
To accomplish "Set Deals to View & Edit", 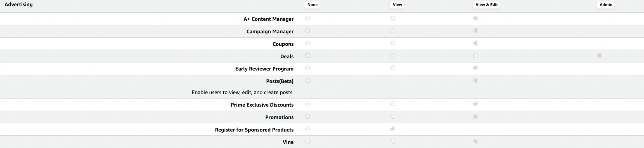I will [x=476, y=56].
